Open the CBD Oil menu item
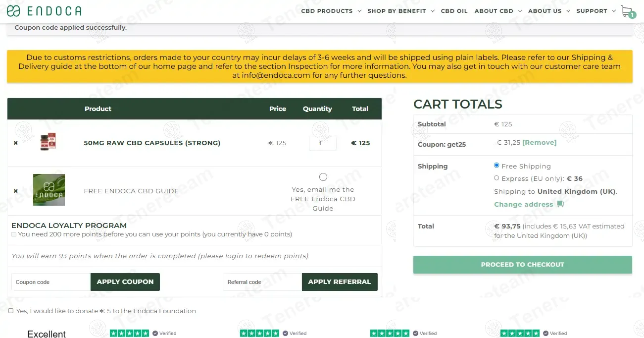644x338 pixels. 454,11
